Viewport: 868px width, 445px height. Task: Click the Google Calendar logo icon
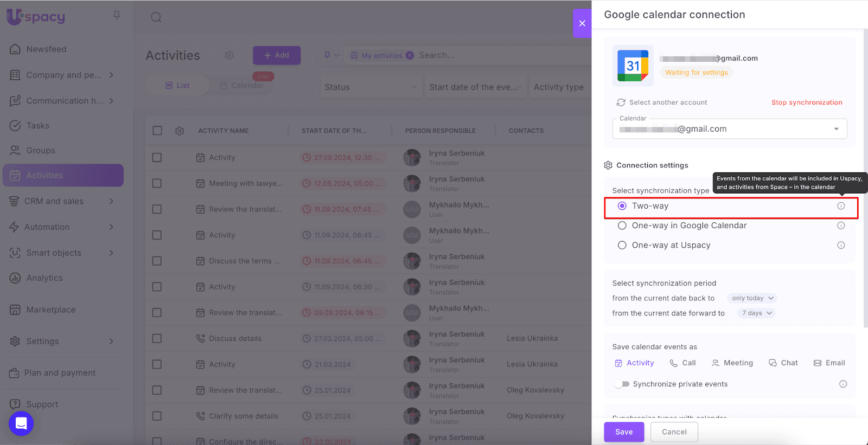[x=633, y=66]
